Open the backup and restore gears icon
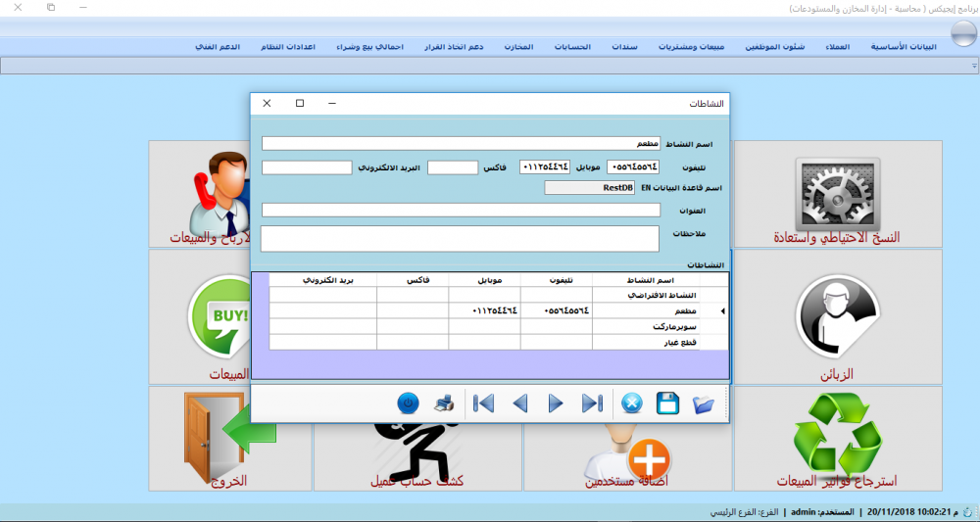Image resolution: width=980 pixels, height=522 pixels. (x=838, y=194)
